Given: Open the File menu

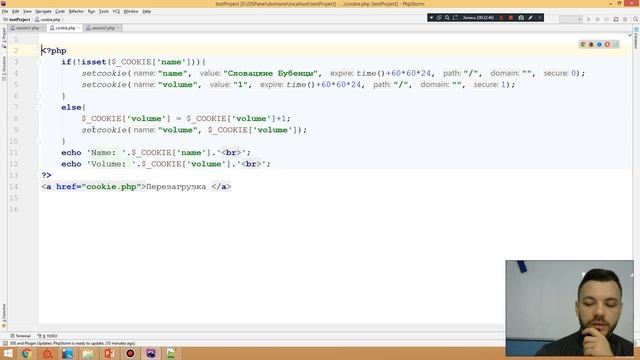Looking at the screenshot, I should 5,11.
